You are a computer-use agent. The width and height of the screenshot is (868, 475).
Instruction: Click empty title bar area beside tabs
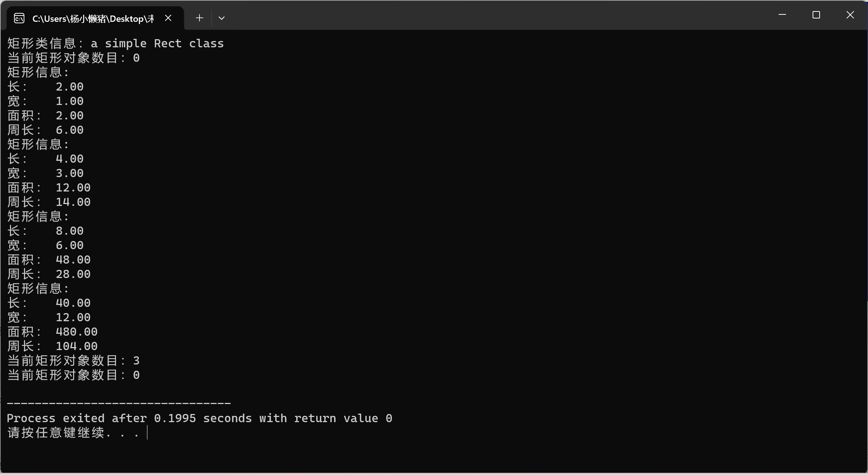pos(480,16)
